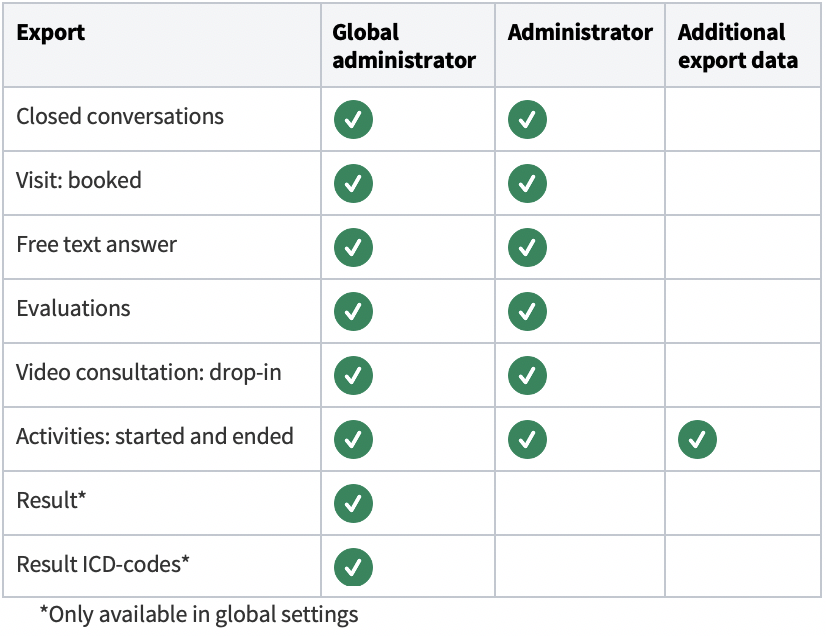The width and height of the screenshot is (826, 636).
Task: Click the Closed conversations row label
Action: [x=120, y=116]
